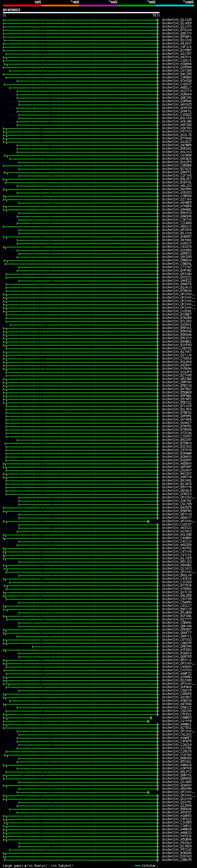Select hit label UniRef100_B7G1X4
197x868 pixels.
pos(177,30)
